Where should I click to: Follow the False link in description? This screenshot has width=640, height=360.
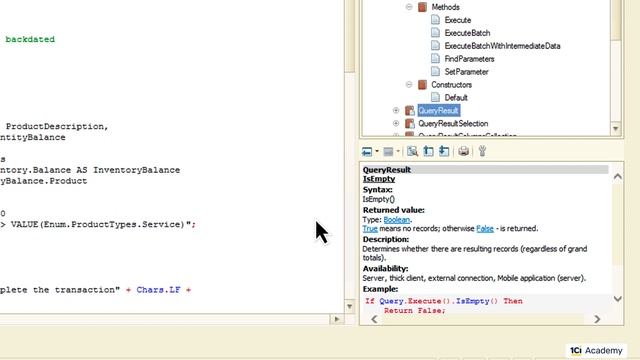(x=485, y=229)
